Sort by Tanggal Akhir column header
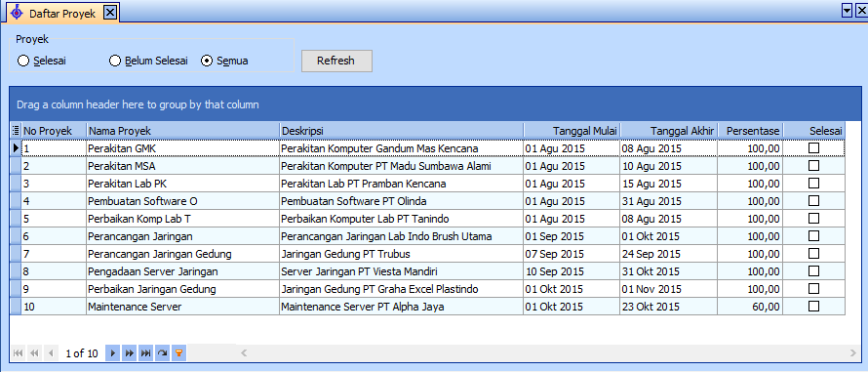The image size is (868, 372). pyautogui.click(x=669, y=131)
